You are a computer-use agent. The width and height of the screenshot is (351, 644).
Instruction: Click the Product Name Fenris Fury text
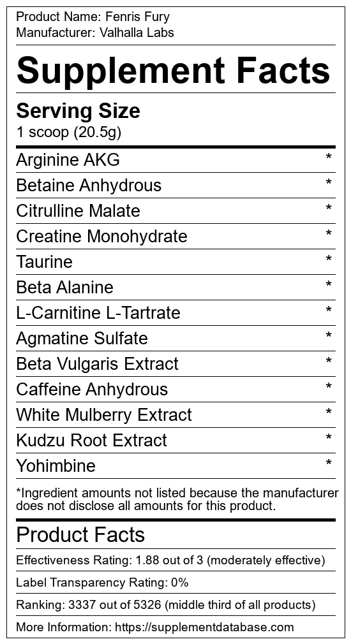click(x=93, y=17)
